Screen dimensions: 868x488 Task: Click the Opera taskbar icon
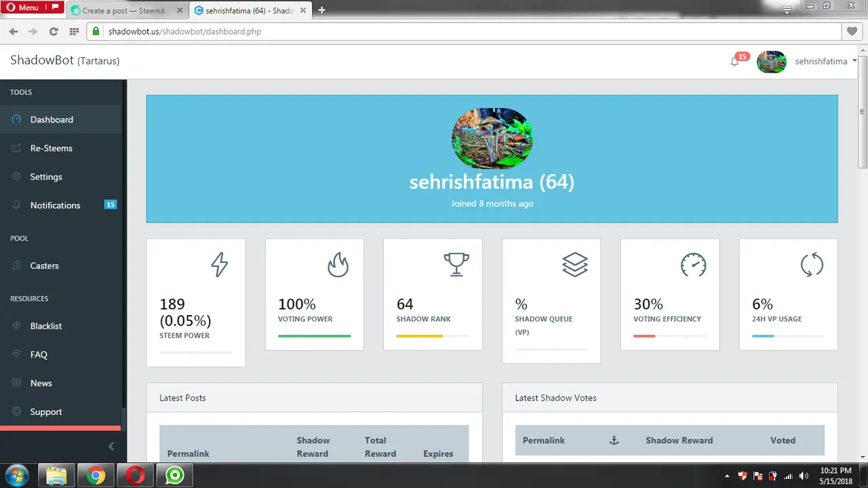pos(136,476)
